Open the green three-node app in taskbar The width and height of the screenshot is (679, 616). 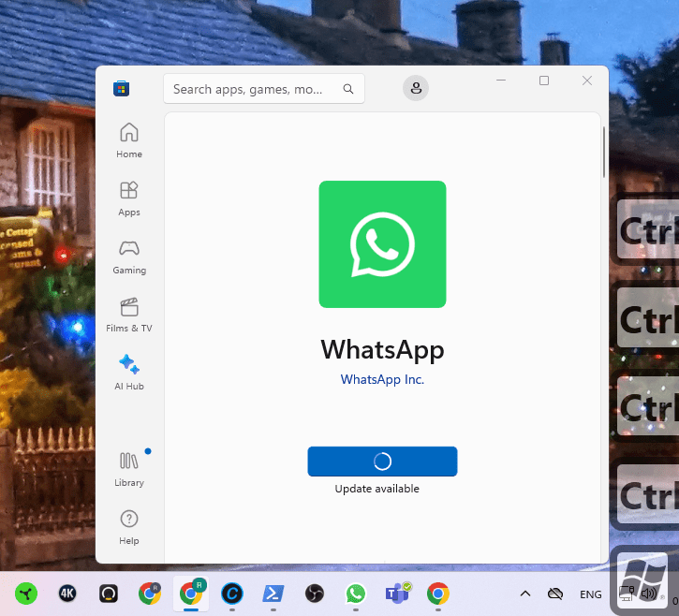pos(26,594)
